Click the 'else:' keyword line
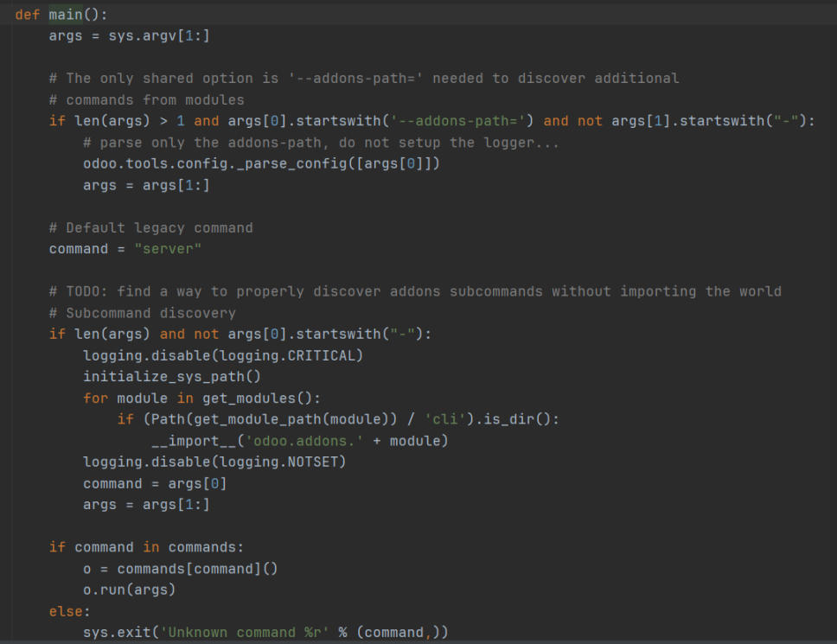The width and height of the screenshot is (837, 644). click(x=69, y=611)
